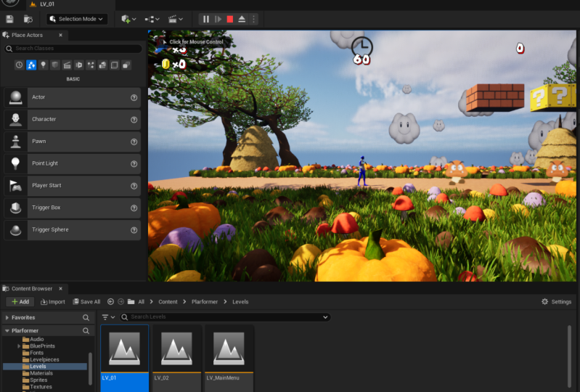580x392 pixels.
Task: Click the folder icon before the All breadcrumb
Action: (131, 302)
